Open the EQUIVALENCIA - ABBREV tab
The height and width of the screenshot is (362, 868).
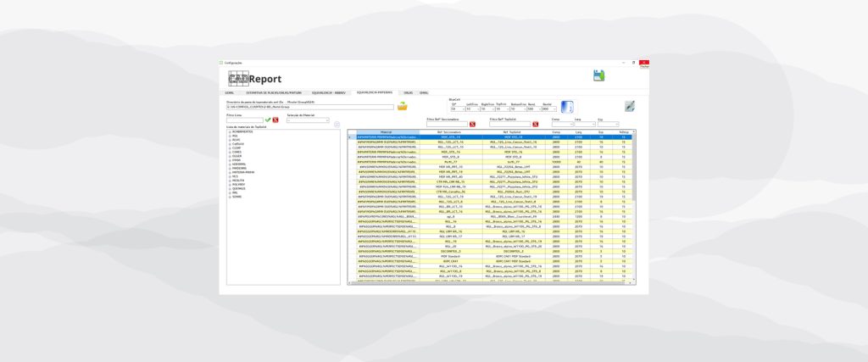tap(328, 92)
